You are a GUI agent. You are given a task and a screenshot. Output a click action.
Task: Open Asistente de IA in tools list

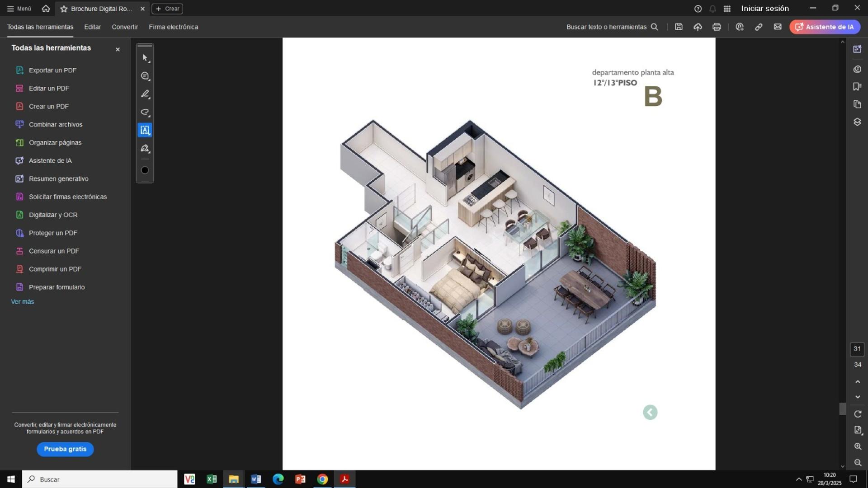[x=50, y=160]
